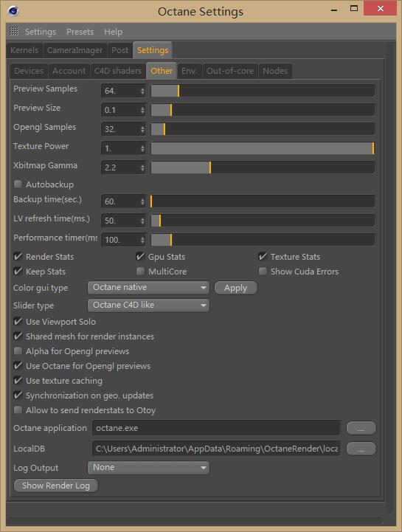Click the Cinema 4D logo in the title bar
The image size is (402, 532).
(x=13, y=11)
